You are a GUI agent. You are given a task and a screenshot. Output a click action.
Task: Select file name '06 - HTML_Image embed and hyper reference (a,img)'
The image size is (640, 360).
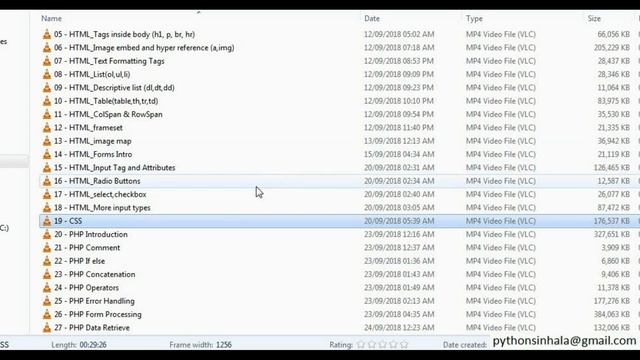pos(144,48)
